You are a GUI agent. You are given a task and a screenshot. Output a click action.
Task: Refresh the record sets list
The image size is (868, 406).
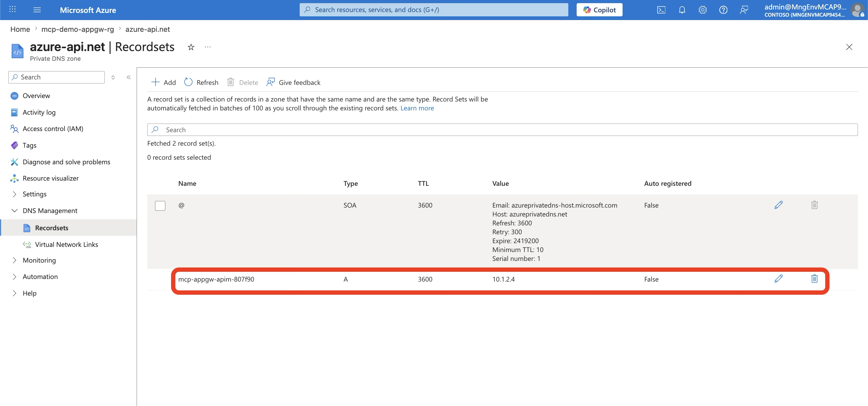click(201, 82)
